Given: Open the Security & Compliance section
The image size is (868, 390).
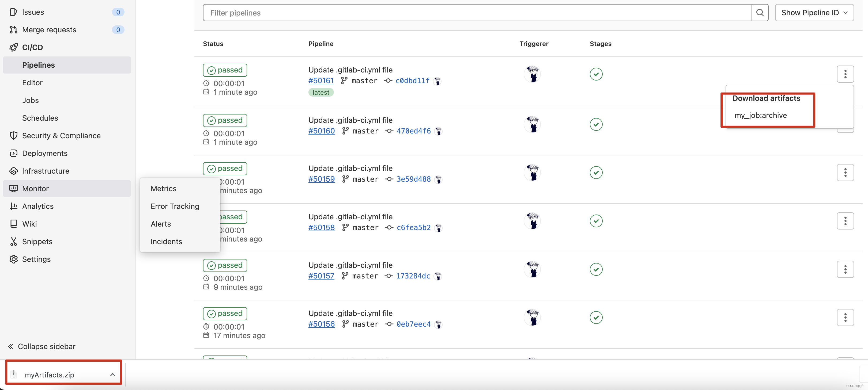Looking at the screenshot, I should tap(13, 135).
